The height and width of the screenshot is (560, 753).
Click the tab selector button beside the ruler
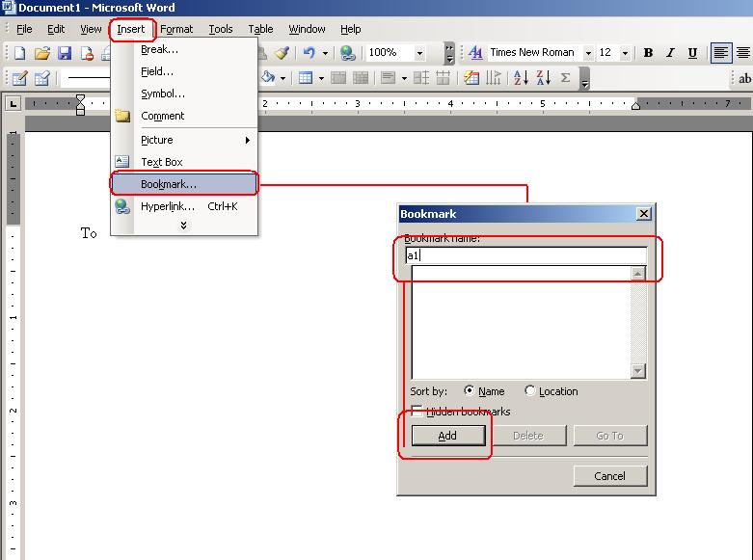tap(13, 103)
